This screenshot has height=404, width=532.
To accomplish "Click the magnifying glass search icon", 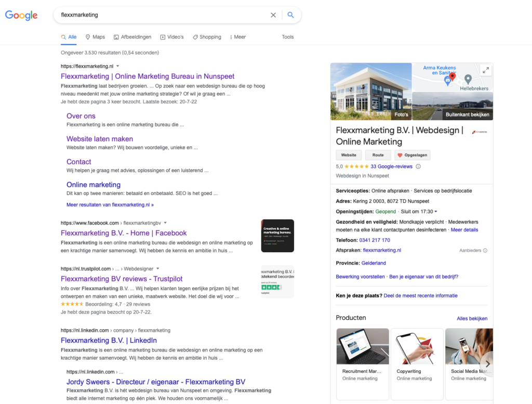I will tap(291, 15).
